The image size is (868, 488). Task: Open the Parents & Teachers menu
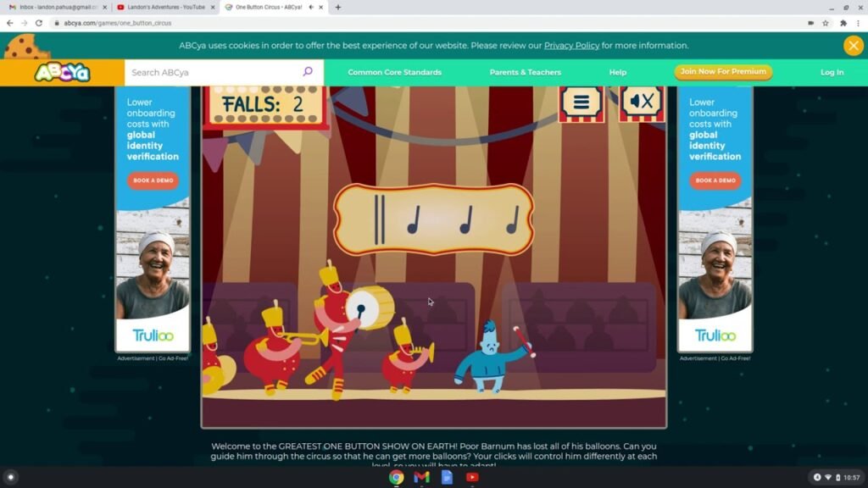525,72
